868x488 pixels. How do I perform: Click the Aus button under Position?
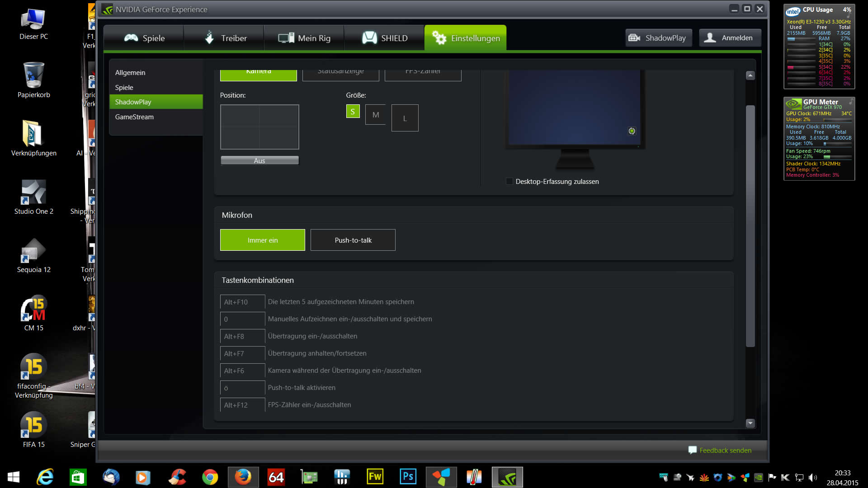point(259,160)
